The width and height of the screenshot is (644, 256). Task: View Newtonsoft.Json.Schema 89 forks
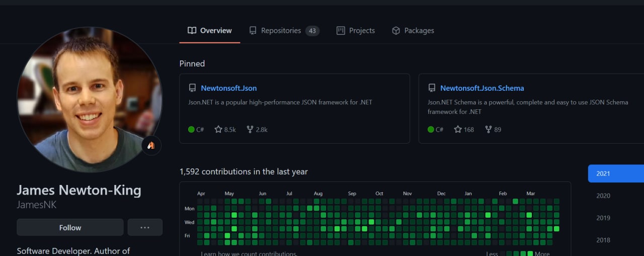[493, 130]
